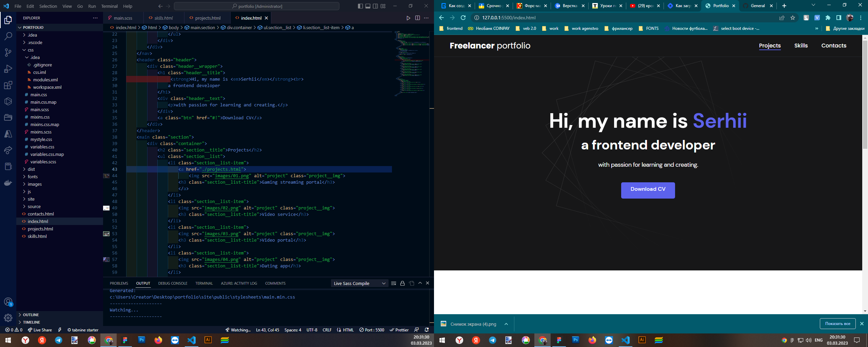This screenshot has width=868, height=347.
Task: Collapse the css folder in the explorer
Action: (30, 50)
